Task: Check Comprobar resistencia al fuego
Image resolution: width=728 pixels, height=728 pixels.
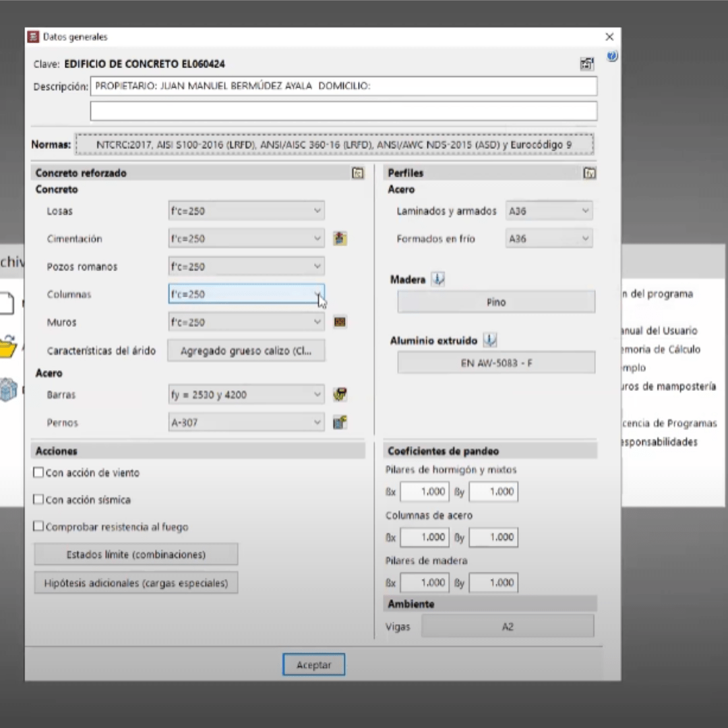Action: click(39, 527)
